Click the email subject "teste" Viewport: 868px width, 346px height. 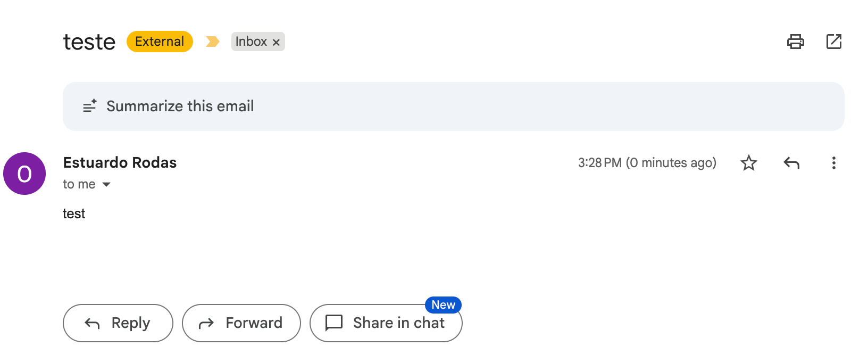(89, 42)
